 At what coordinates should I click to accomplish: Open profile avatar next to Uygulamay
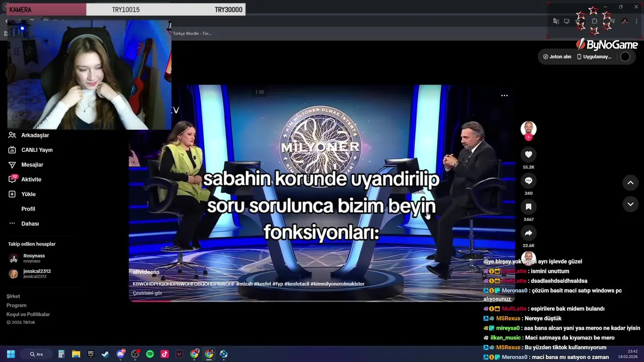click(x=625, y=57)
